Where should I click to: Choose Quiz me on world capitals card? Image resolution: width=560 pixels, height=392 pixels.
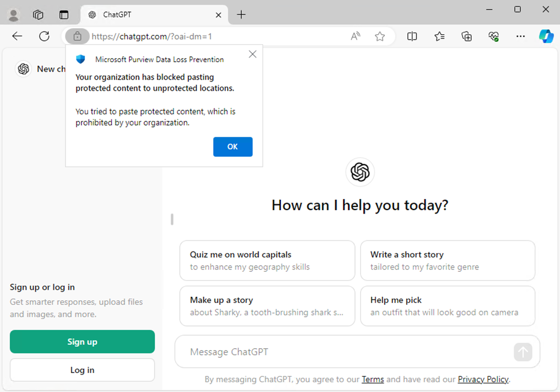[267, 261]
